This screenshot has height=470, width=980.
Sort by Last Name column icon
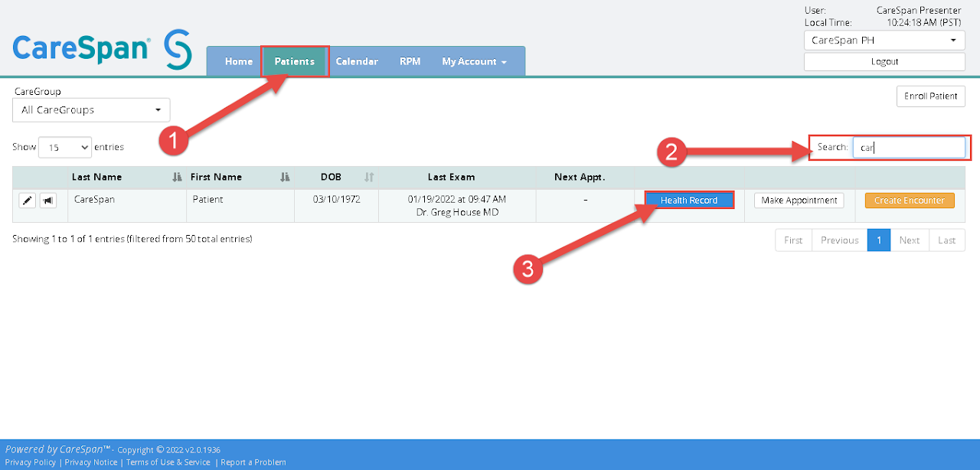tap(178, 177)
